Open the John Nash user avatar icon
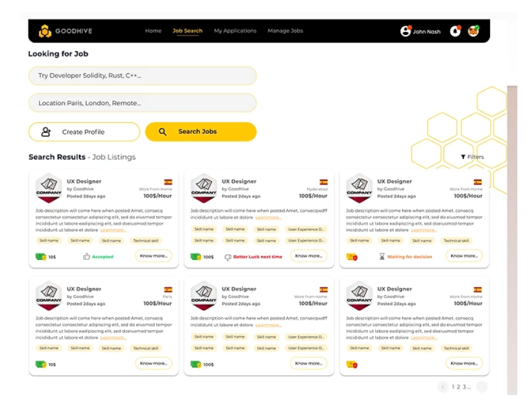Image resolution: width=532 pixels, height=416 pixels. point(405,31)
